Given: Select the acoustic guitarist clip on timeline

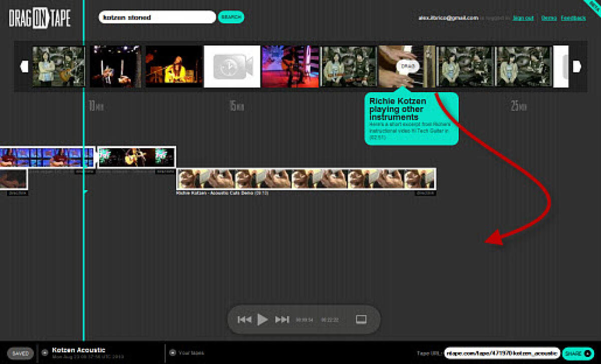Looking at the screenshot, I should click(136, 157).
